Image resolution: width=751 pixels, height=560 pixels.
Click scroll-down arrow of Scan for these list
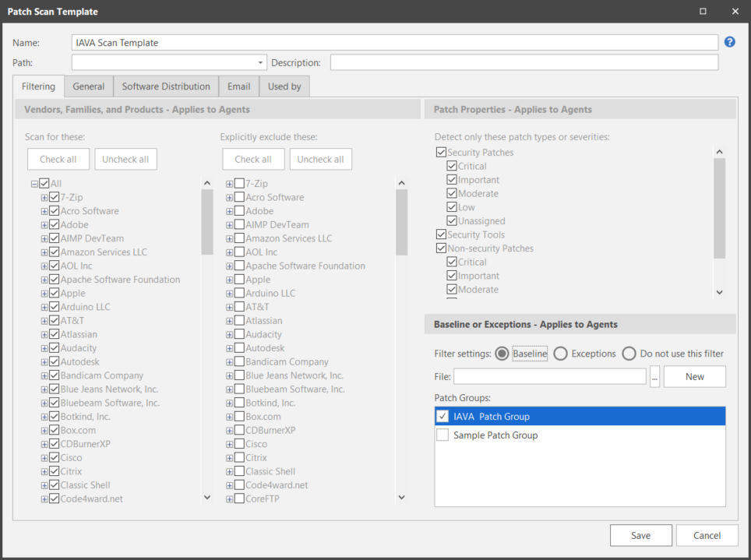coord(207,497)
